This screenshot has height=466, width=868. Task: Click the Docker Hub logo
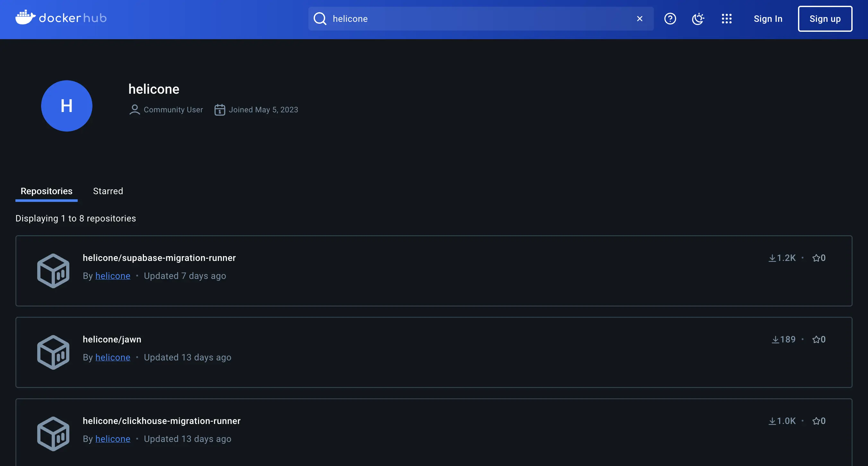point(61,18)
